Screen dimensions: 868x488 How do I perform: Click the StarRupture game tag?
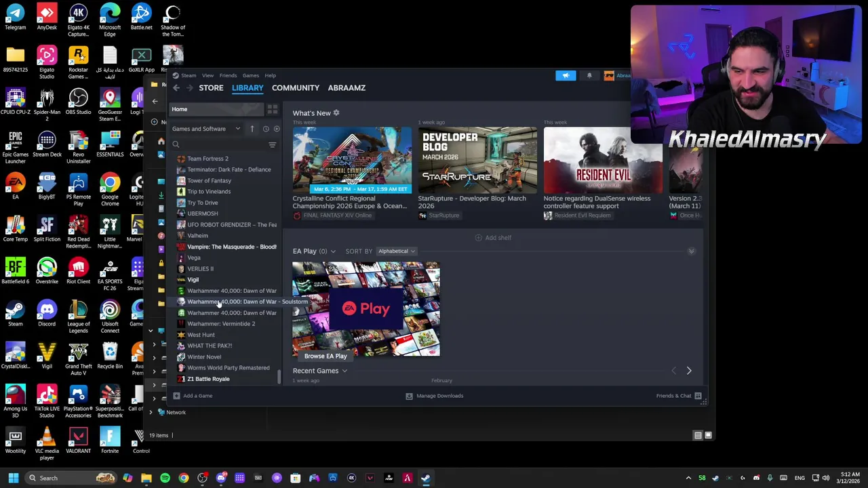point(439,216)
